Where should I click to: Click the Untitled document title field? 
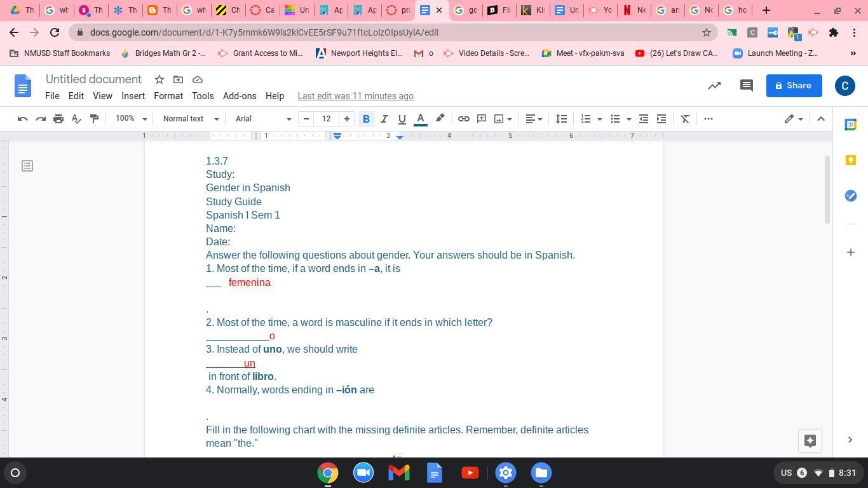click(x=94, y=79)
